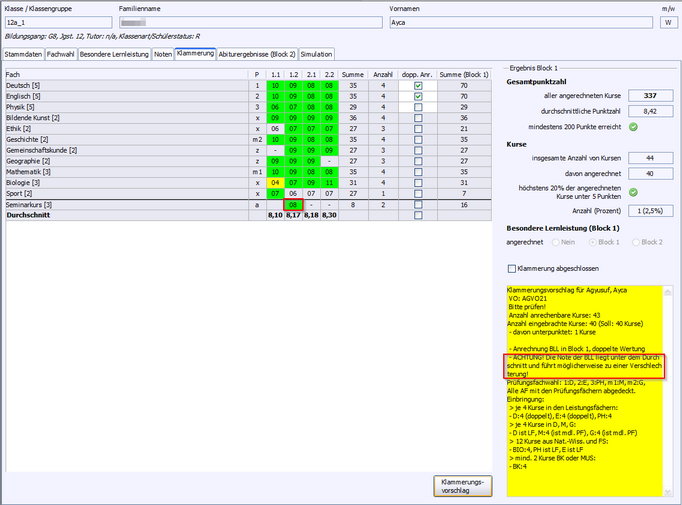Uncheck the dopp. Anr. checkbox for Englisch

(418, 96)
